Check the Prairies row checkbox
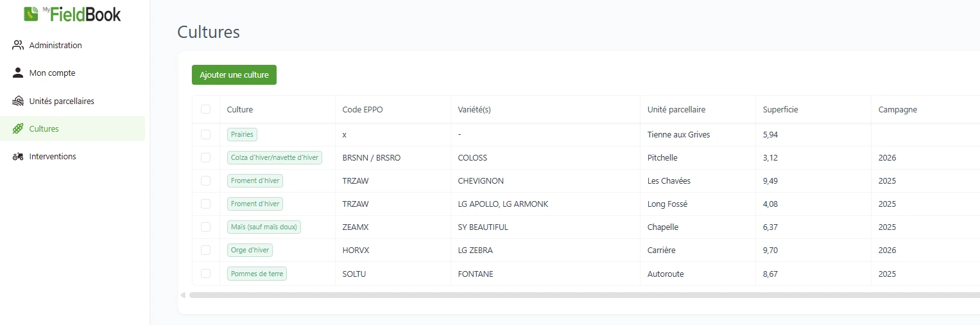The image size is (980, 325). [205, 135]
